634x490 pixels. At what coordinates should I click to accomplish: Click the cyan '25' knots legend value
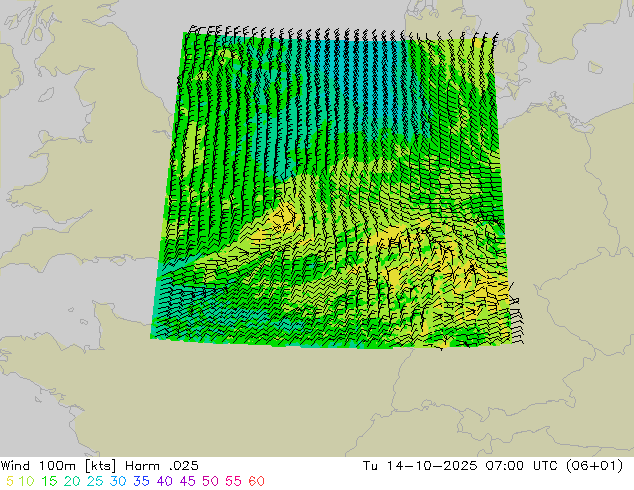(x=95, y=481)
